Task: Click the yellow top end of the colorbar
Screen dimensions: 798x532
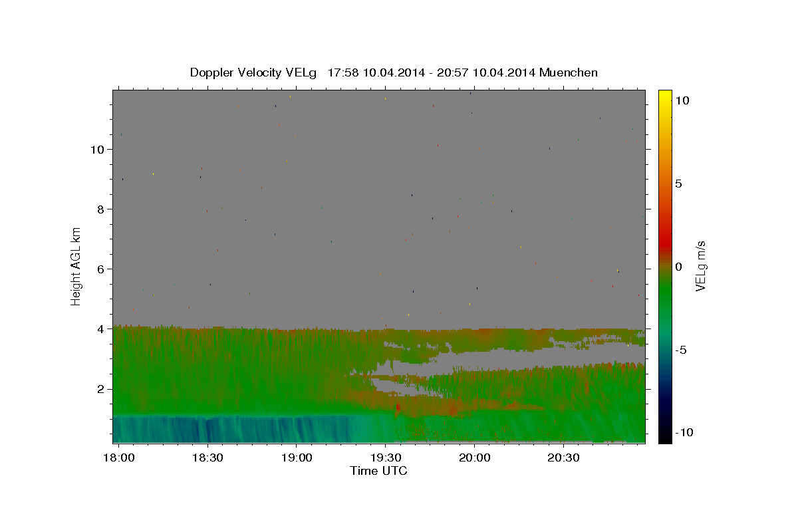Action: (x=664, y=94)
